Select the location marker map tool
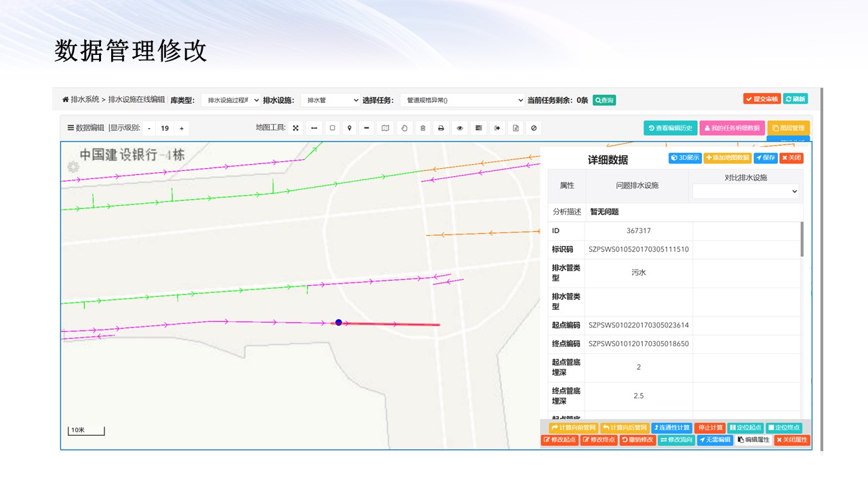 coord(350,128)
